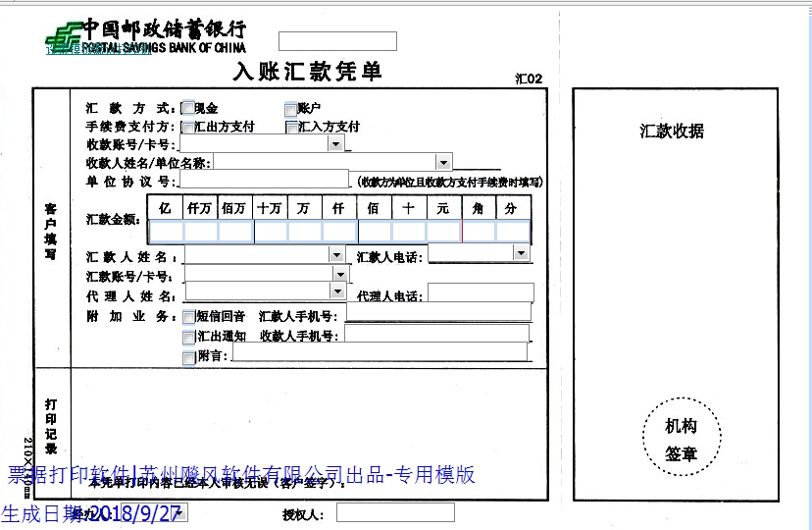The image size is (812, 530).
Task: Tick the 账户 checkbox
Action: (x=291, y=109)
